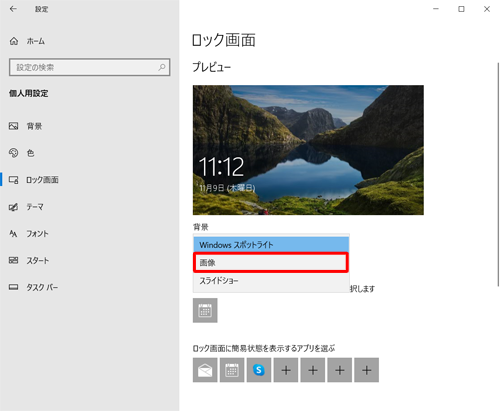
Task: Add app with the last plus tile
Action: pos(367,370)
